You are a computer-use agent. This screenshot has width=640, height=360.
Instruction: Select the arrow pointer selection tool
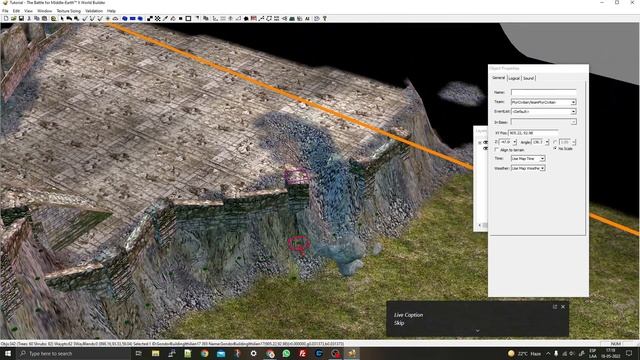tap(62, 18)
